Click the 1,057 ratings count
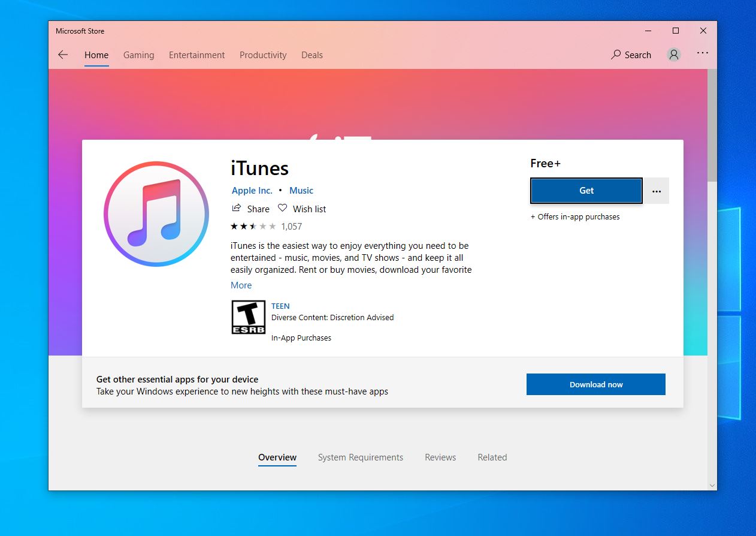This screenshot has height=536, width=756. click(x=292, y=226)
